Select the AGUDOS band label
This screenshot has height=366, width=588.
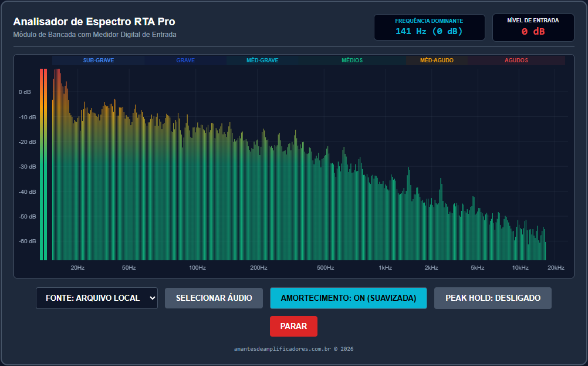tap(516, 61)
